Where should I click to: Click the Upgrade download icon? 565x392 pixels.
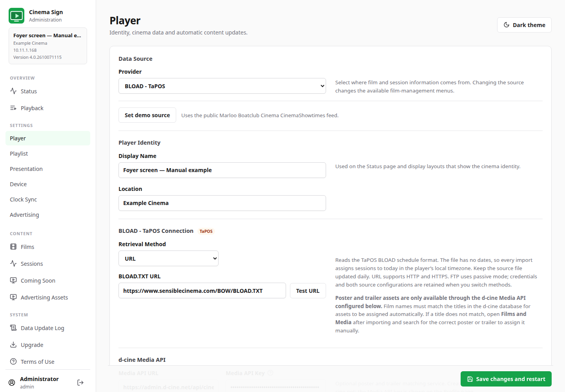click(x=13, y=345)
